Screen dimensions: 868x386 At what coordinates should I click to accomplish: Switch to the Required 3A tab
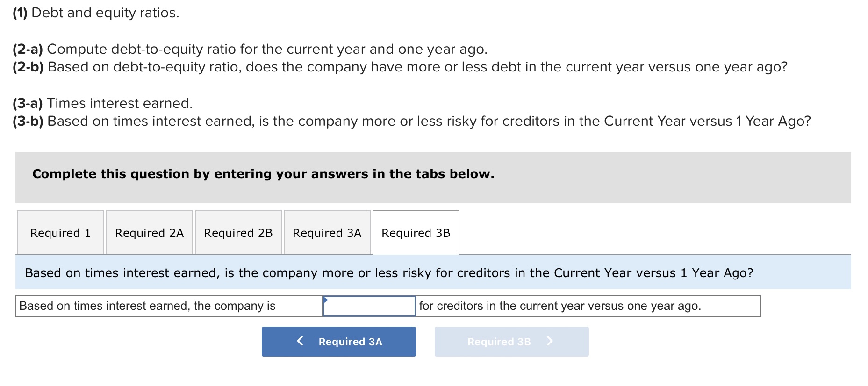tap(327, 232)
